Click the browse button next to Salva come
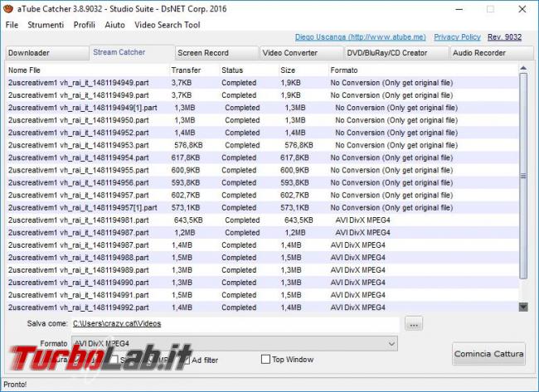The width and height of the screenshot is (539, 392). 414,324
